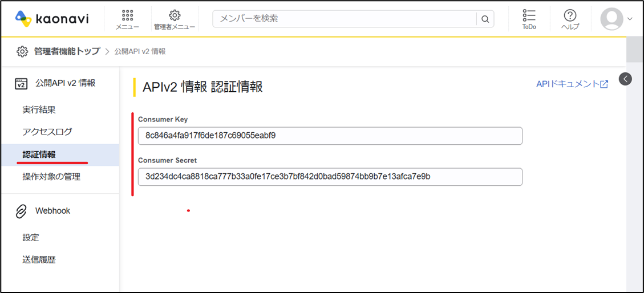Image resolution: width=644 pixels, height=293 pixels.
Task: Click the Consumer Key field
Action: tap(330, 136)
